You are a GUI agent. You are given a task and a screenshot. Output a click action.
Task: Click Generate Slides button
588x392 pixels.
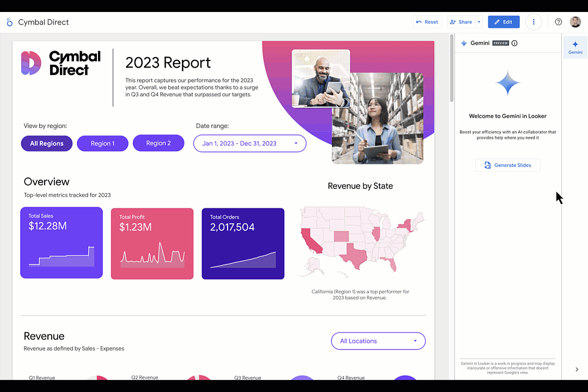pos(508,165)
